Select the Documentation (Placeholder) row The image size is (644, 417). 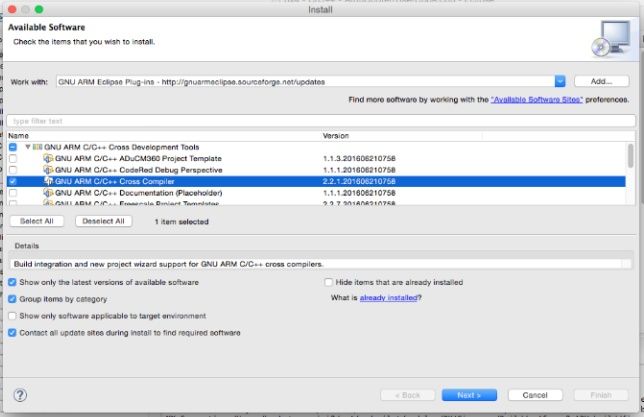[316, 193]
